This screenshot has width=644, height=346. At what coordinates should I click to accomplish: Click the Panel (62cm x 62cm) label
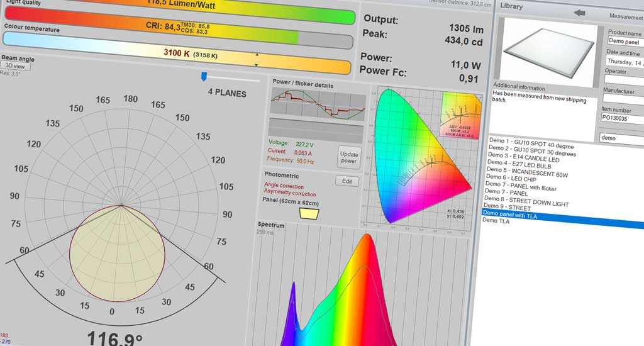pos(291,201)
